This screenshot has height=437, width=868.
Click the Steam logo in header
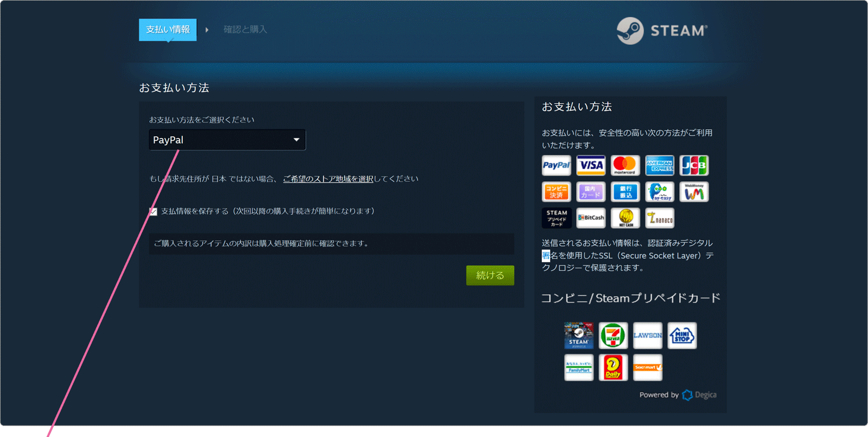coord(662,30)
